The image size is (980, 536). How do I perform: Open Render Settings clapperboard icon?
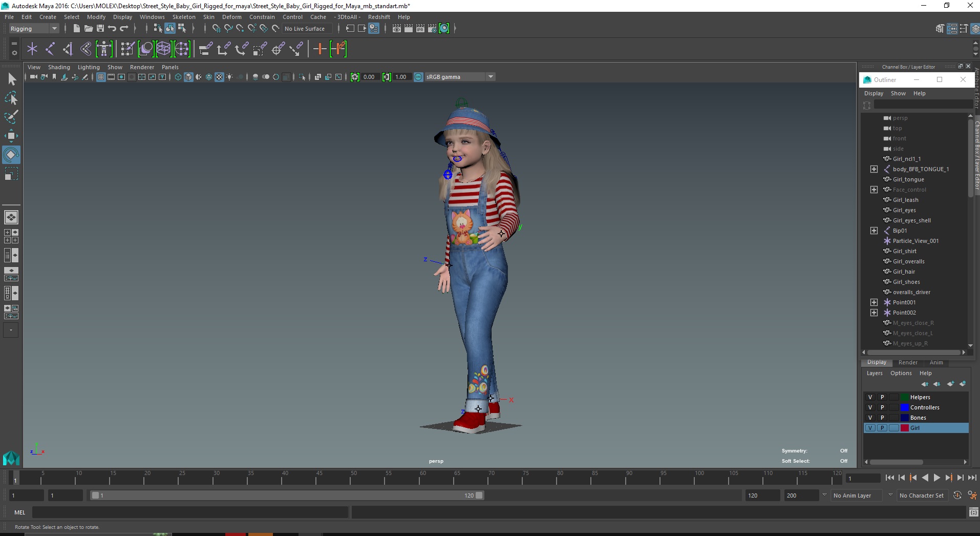(x=432, y=29)
